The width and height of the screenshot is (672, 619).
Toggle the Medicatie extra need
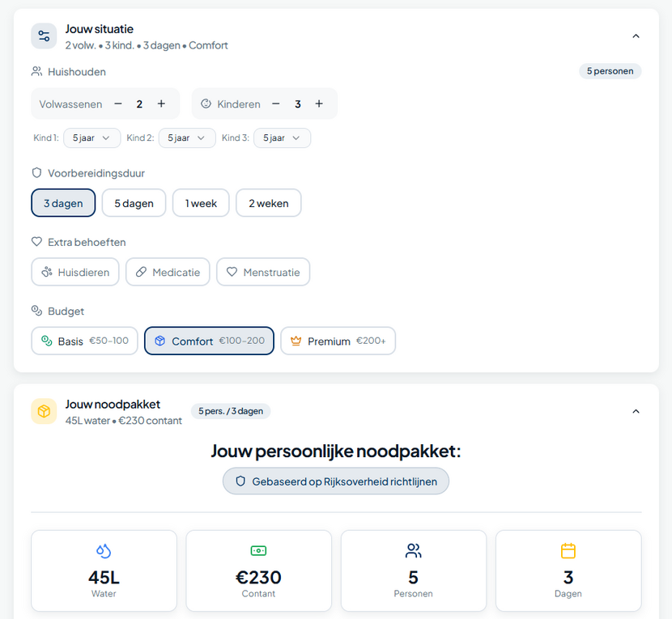pos(168,273)
